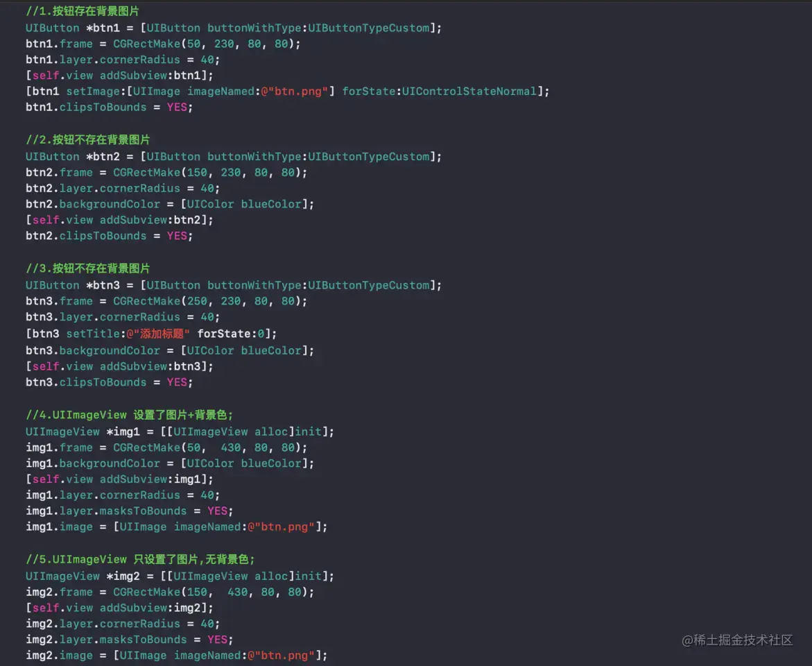Click 'img2.frame = CGRectMake(150, 430, 80, 80);' line
This screenshot has width=812, height=666.
pyautogui.click(x=170, y=592)
